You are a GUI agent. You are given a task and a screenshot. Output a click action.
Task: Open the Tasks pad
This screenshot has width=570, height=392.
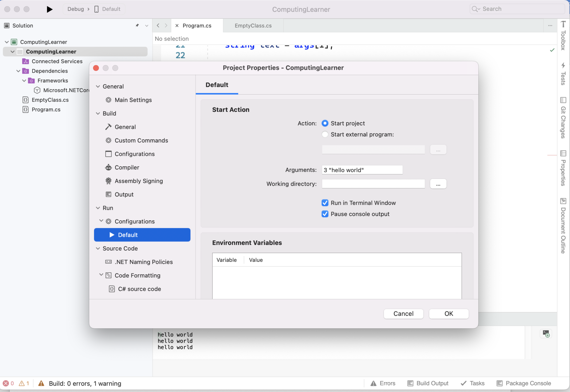coord(473,383)
